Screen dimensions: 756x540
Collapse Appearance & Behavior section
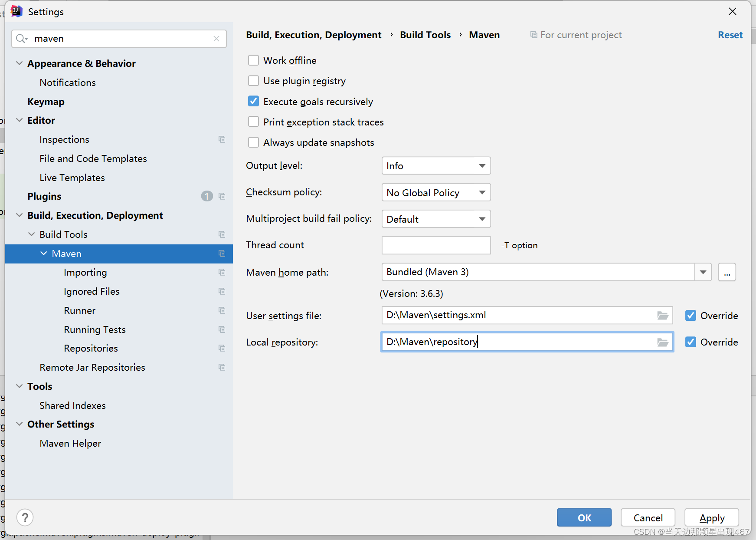19,63
